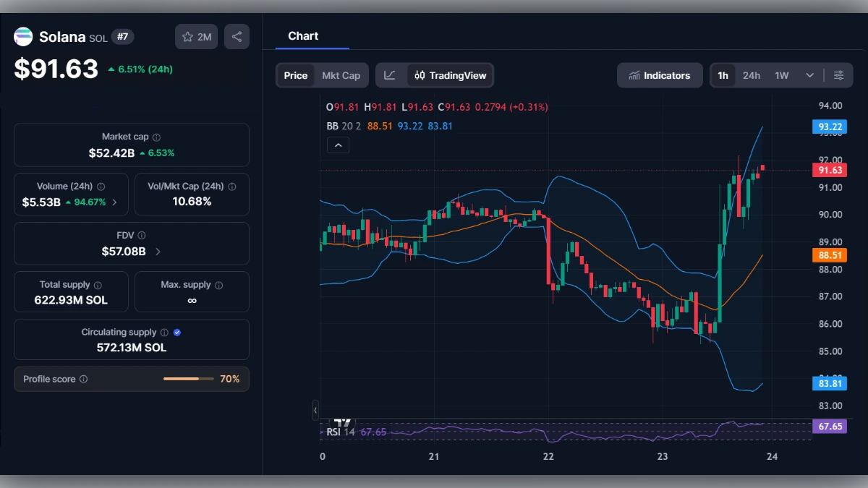The image size is (868, 488).
Task: Expand the left sidebar chevron on chart edge
Action: click(315, 410)
